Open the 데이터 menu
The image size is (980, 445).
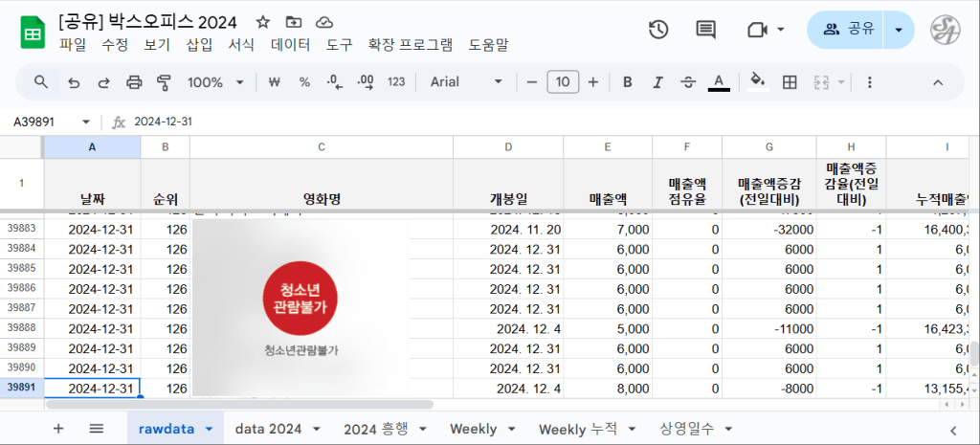[290, 45]
